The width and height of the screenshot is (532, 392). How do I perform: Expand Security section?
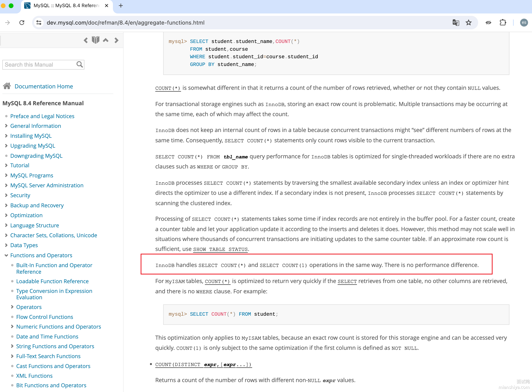pyautogui.click(x=6, y=195)
